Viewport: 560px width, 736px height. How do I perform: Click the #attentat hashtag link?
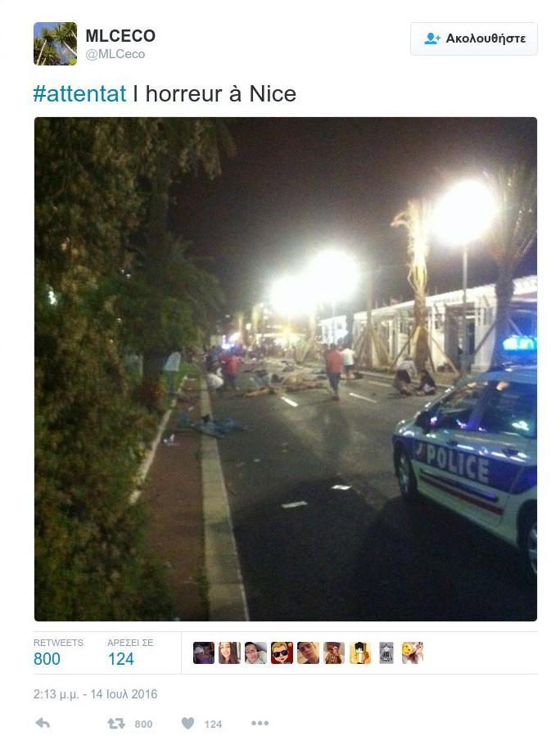point(79,93)
